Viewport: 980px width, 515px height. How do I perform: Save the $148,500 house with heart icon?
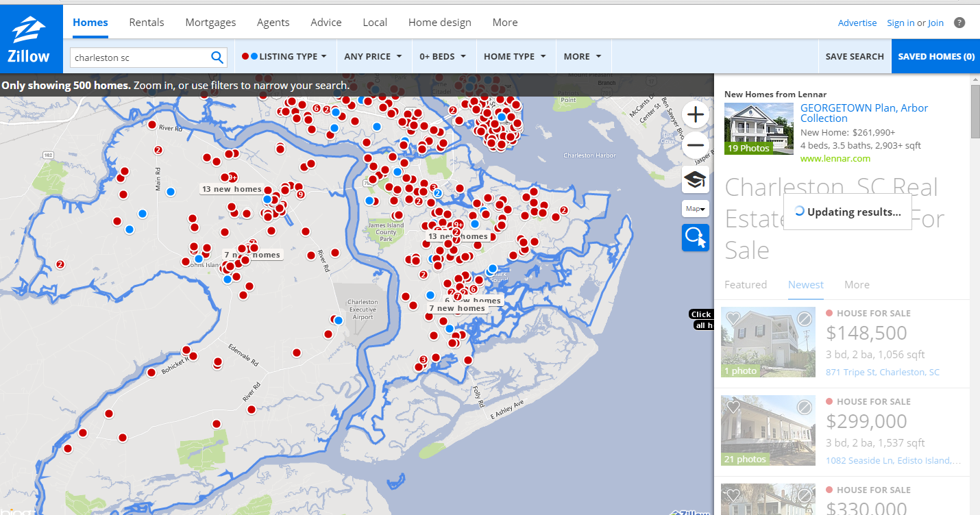[x=733, y=318]
